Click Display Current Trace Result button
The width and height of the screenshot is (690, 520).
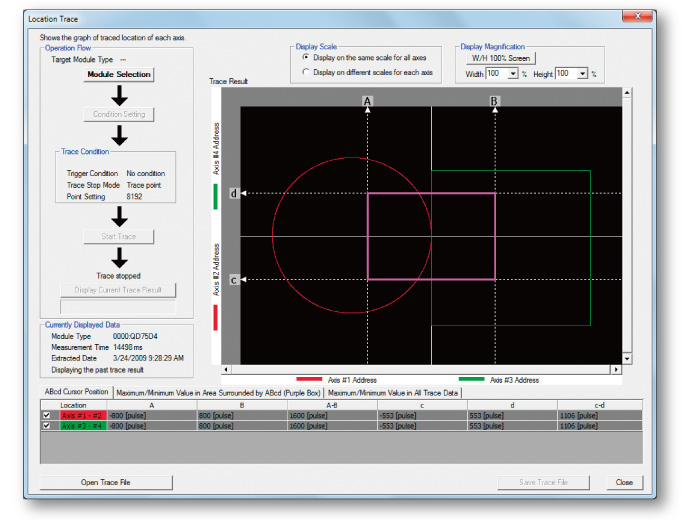click(x=118, y=290)
